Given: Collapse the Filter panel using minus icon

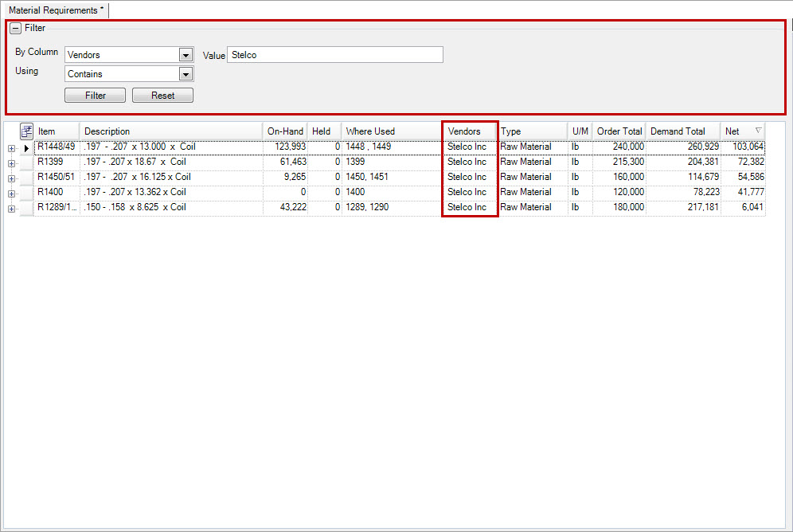Looking at the screenshot, I should 16,28.
